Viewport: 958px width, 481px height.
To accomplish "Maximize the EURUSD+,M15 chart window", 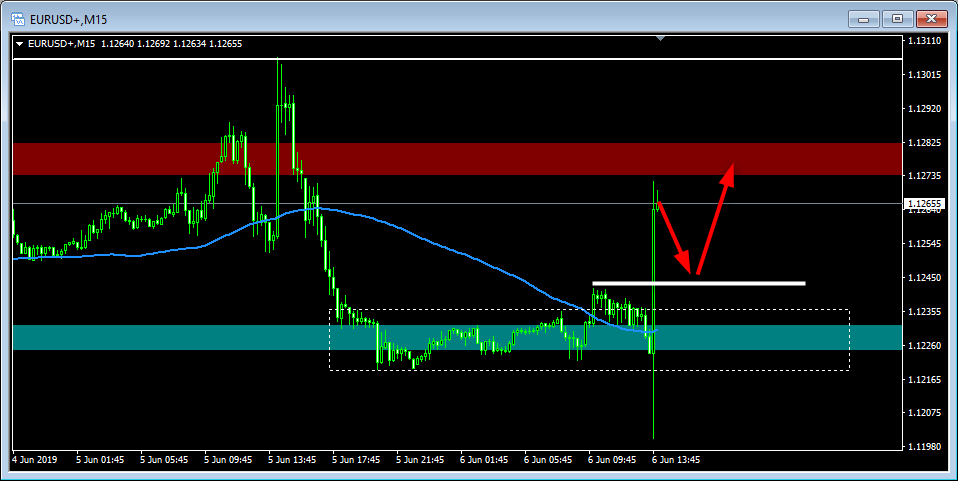I will tap(896, 18).
